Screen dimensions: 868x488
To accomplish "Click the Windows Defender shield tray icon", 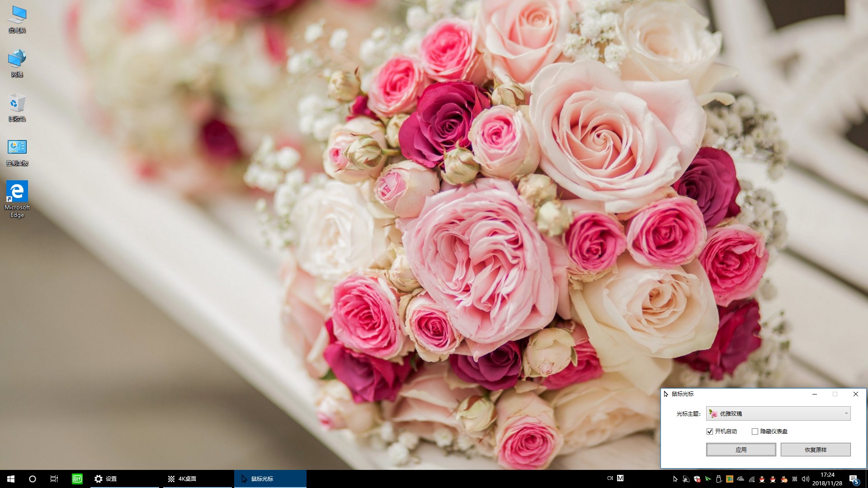I will [697, 479].
